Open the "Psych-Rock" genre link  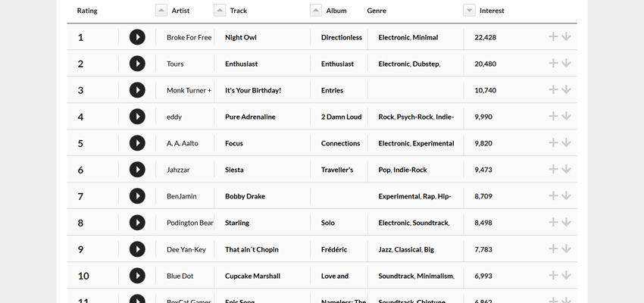pyautogui.click(x=414, y=117)
